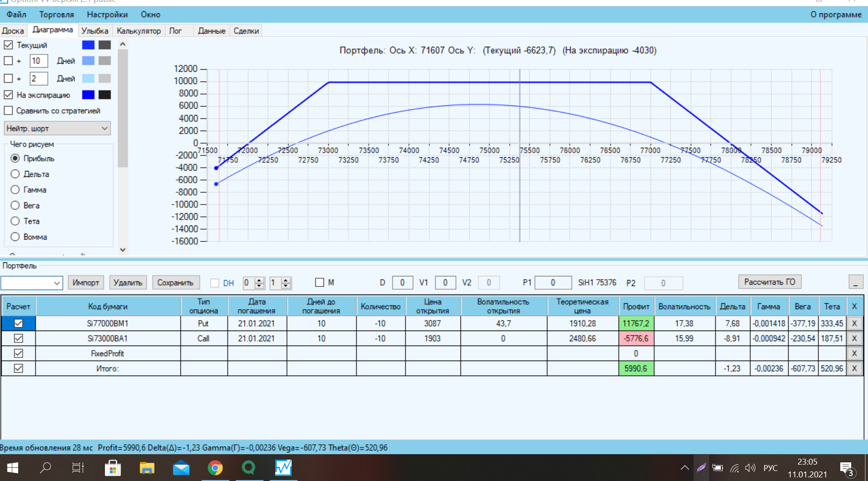Click the Сохранить button

click(x=175, y=283)
